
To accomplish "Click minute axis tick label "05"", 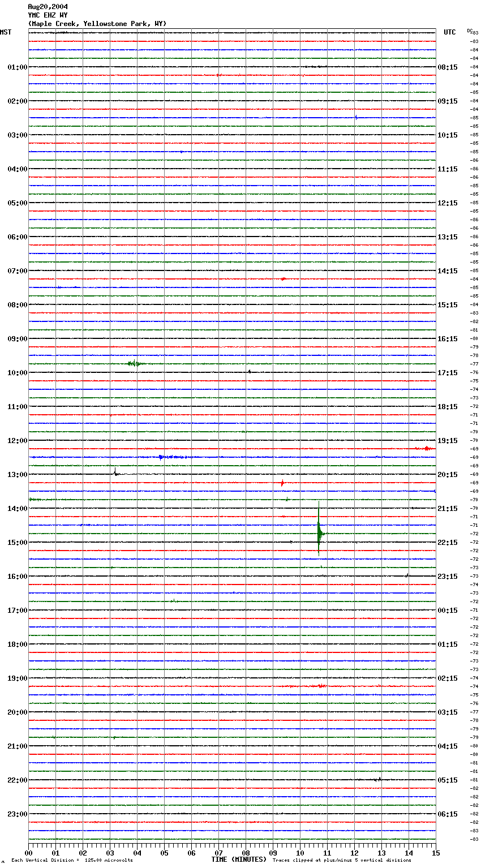I will point(164,853).
